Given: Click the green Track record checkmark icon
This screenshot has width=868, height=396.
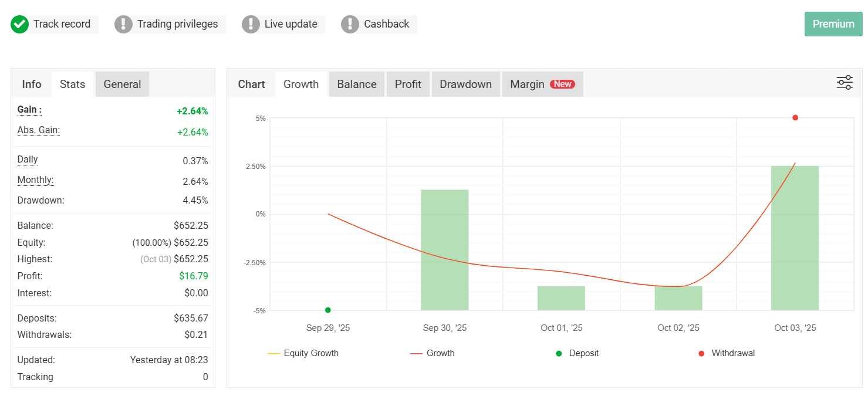Looking at the screenshot, I should [x=20, y=24].
